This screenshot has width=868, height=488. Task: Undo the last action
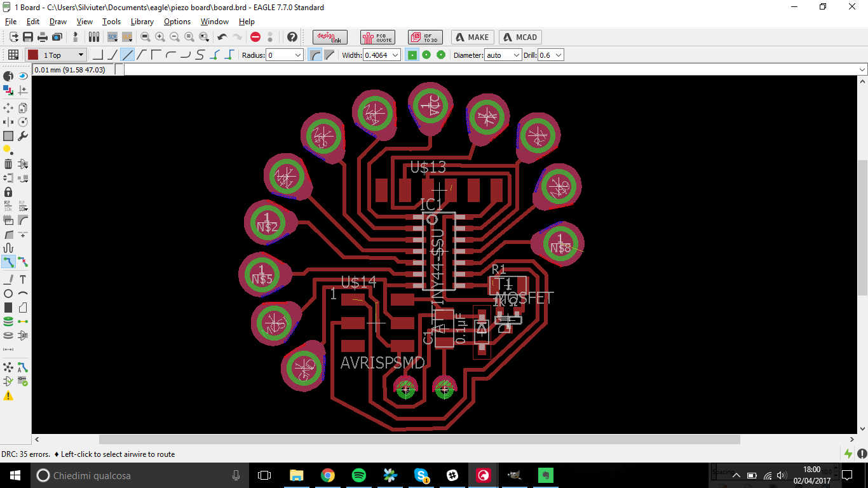tap(222, 37)
